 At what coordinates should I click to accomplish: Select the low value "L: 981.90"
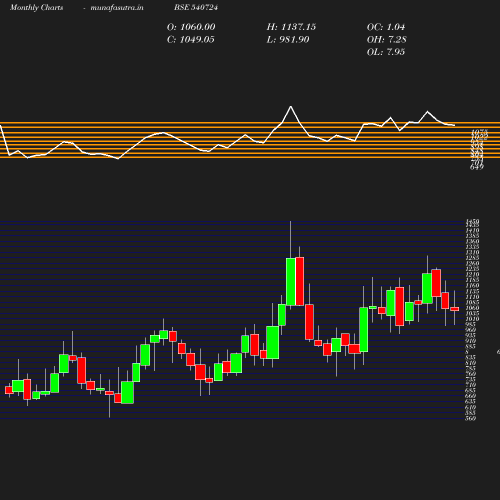point(288,40)
